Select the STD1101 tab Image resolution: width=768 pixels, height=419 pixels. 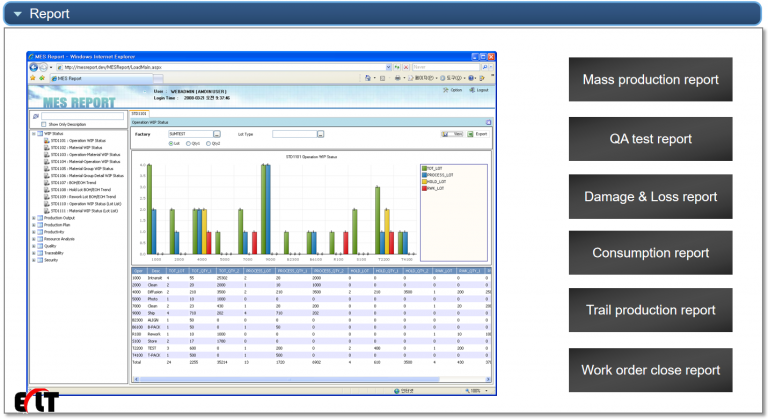tap(139, 114)
